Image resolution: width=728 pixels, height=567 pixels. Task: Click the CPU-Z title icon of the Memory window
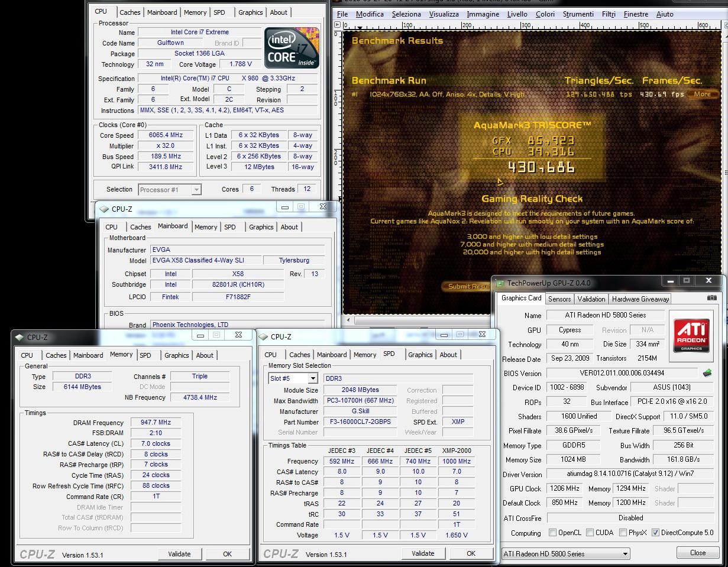[20, 337]
